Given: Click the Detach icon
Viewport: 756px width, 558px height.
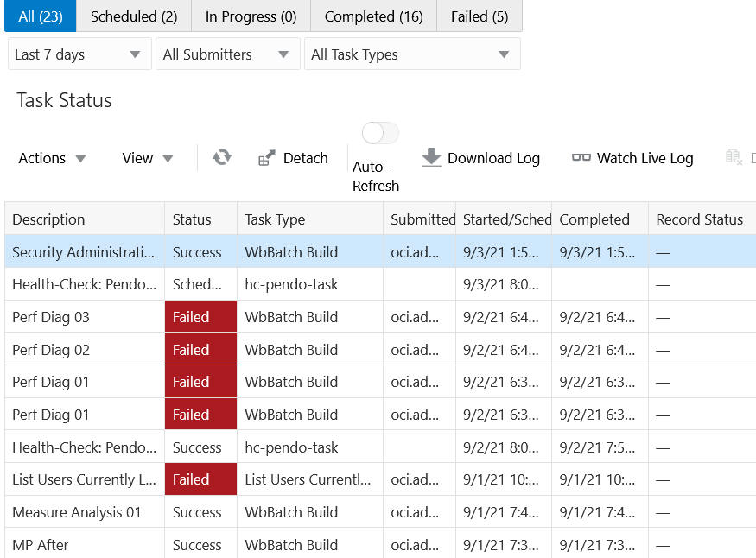Looking at the screenshot, I should (267, 157).
